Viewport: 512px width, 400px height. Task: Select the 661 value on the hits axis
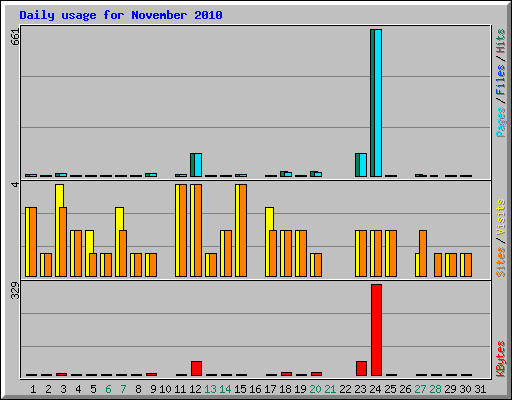point(15,37)
